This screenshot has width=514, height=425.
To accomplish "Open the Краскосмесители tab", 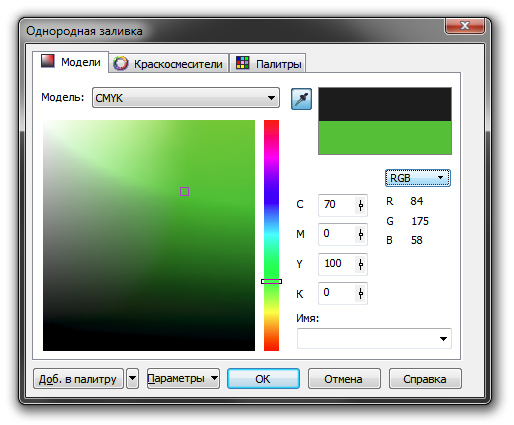I will pyautogui.click(x=169, y=63).
